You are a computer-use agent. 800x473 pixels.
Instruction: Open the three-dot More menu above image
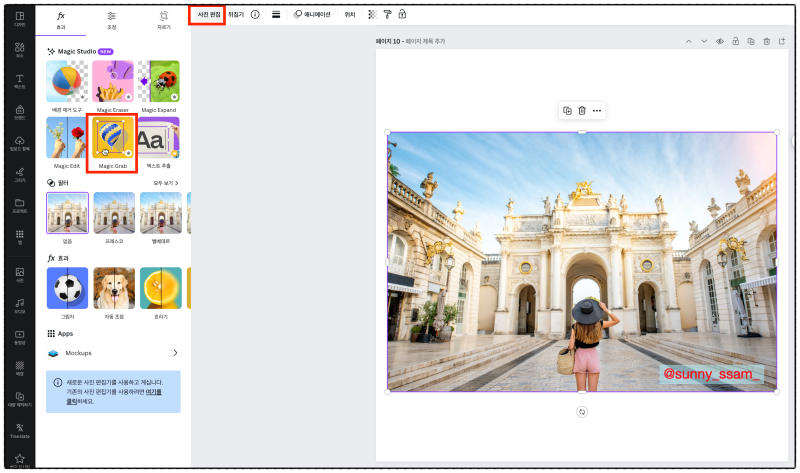[x=597, y=111]
